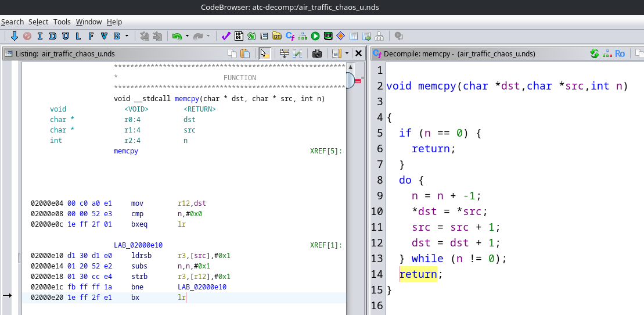Screen dimensions: 644x315
Task: Click the memcpy label in the Listing
Action: point(125,151)
